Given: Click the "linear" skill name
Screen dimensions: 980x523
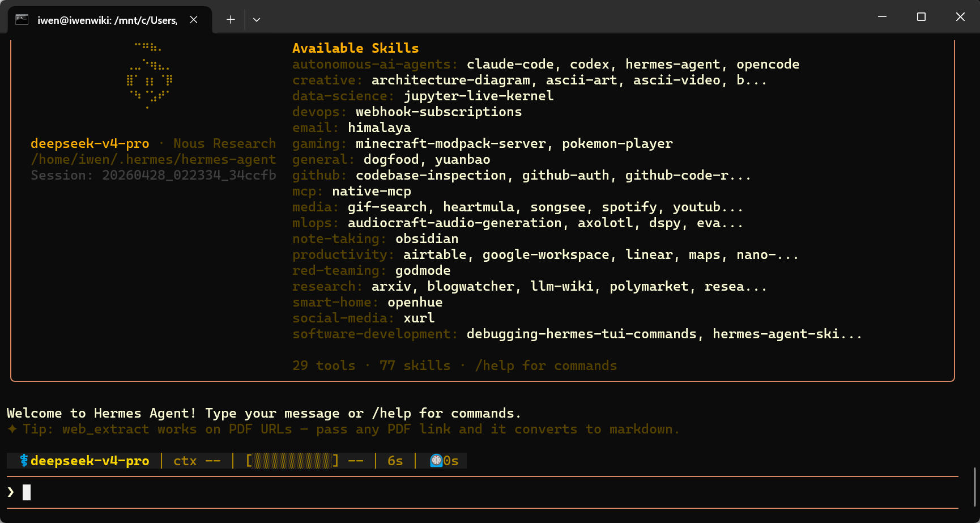Looking at the screenshot, I should (649, 254).
